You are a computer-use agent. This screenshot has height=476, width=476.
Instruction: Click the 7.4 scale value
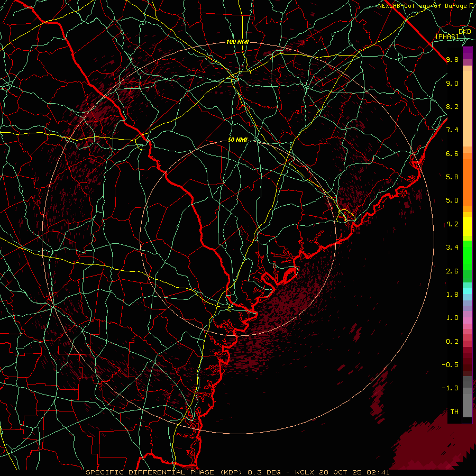pos(452,130)
